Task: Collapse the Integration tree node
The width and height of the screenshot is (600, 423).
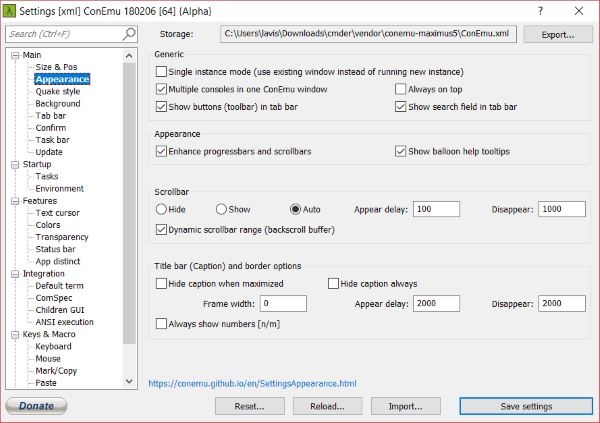Action: tap(15, 274)
